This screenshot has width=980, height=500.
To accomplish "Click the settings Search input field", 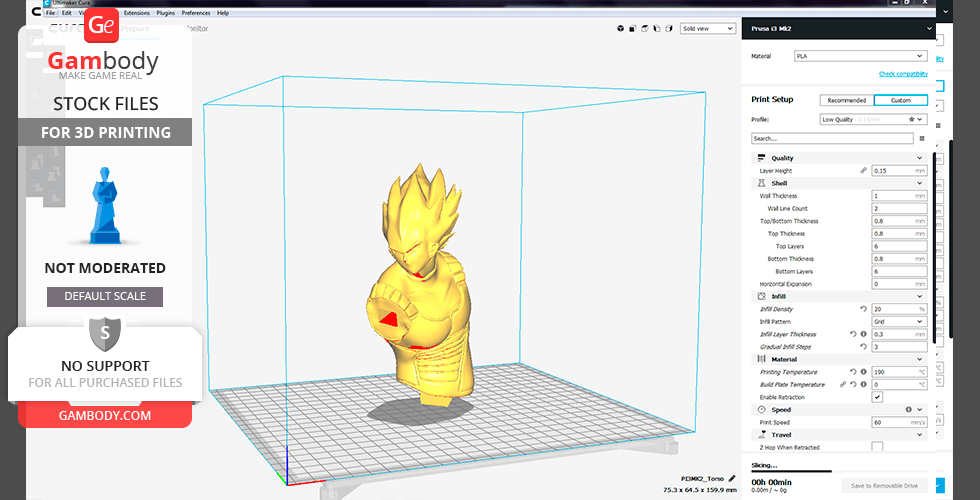I will 832,139.
